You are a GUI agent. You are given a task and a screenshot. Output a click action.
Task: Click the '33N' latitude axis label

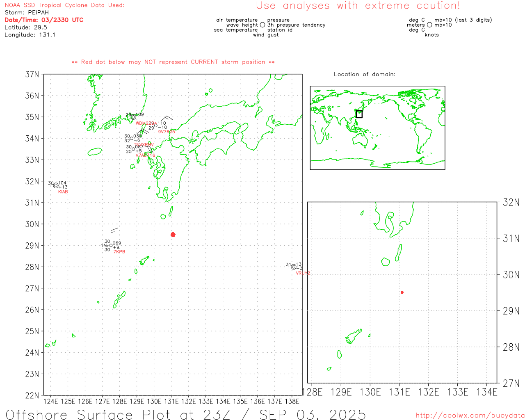(32, 160)
